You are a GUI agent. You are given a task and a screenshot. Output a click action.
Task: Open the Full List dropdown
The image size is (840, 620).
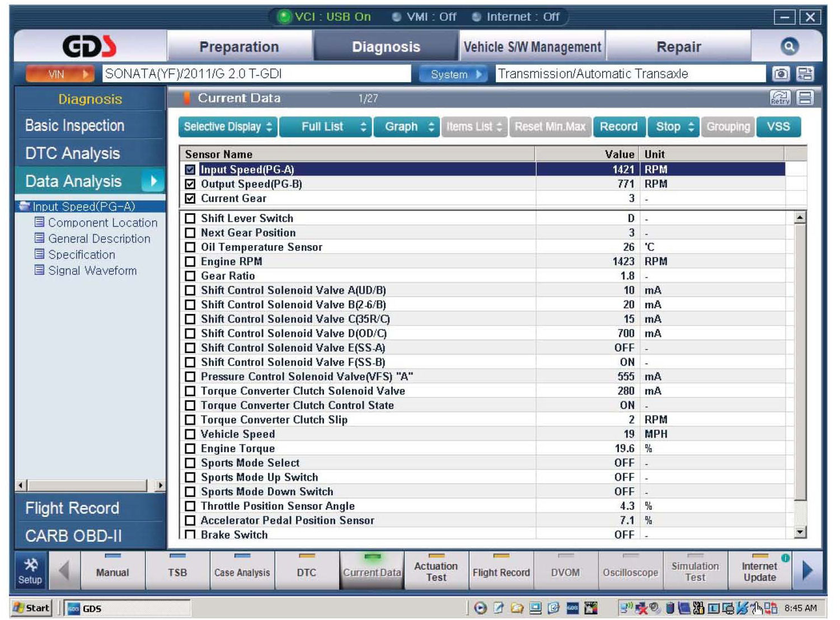pyautogui.click(x=326, y=127)
